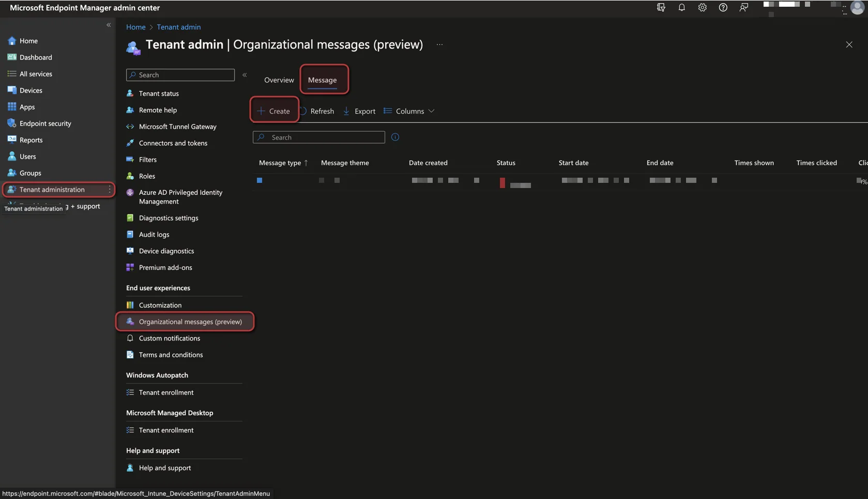Click the feedback icon in header

pyautogui.click(x=743, y=7)
